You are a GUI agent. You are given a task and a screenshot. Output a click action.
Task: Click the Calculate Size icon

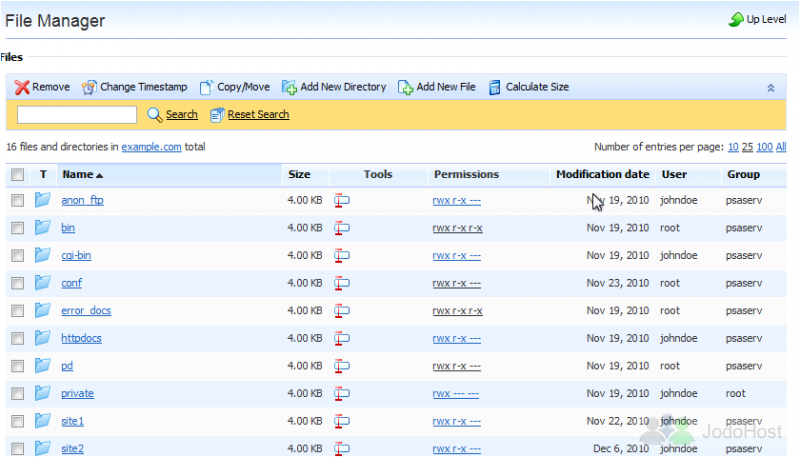[494, 87]
